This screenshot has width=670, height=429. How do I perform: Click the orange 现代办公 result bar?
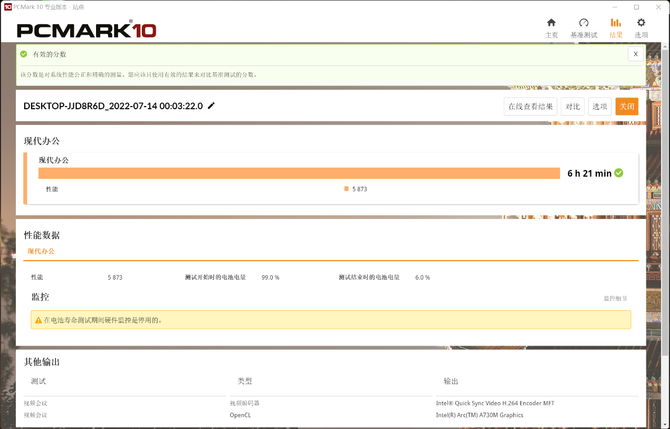tap(298, 173)
